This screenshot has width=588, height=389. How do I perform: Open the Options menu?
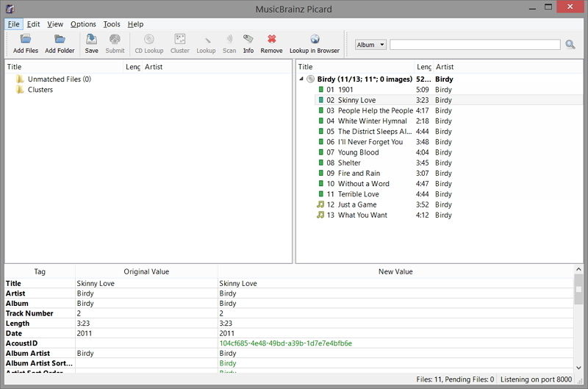pos(83,24)
